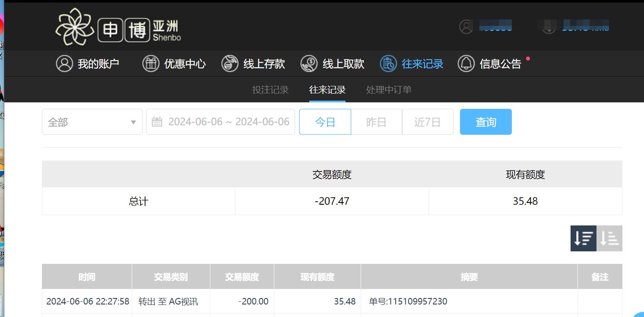Select order number 115109957230 in summary column
Image resolution: width=644 pixels, height=317 pixels.
click(x=407, y=301)
